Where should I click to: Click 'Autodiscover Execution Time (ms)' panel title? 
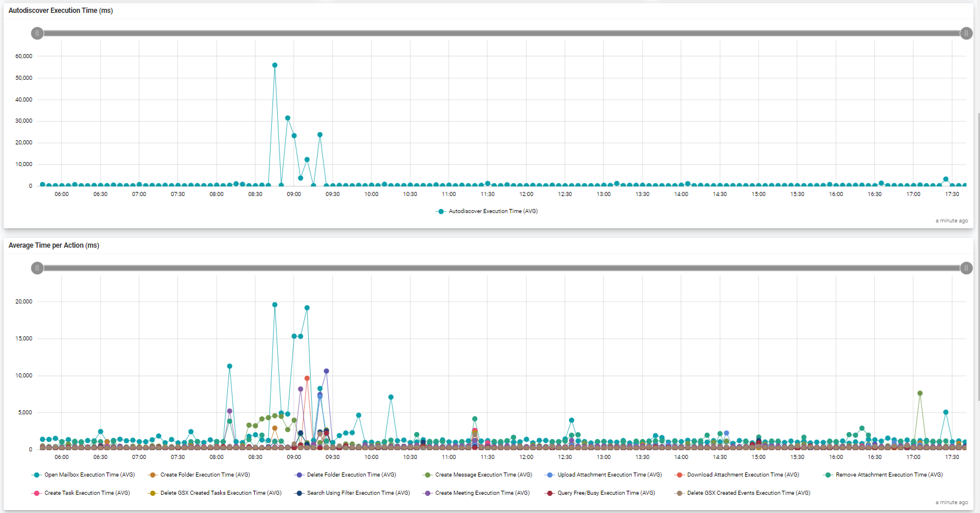click(x=60, y=11)
